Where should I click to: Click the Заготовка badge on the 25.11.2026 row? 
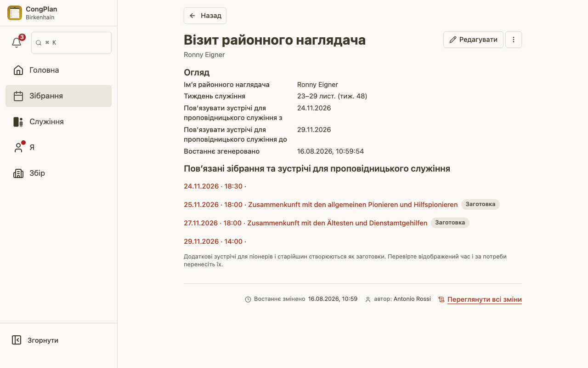481,204
